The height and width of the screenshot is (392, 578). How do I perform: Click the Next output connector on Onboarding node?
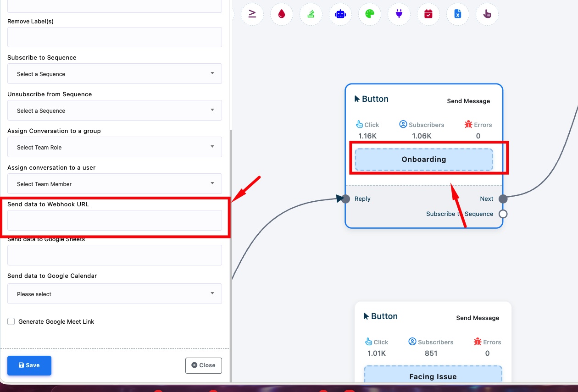(x=503, y=199)
